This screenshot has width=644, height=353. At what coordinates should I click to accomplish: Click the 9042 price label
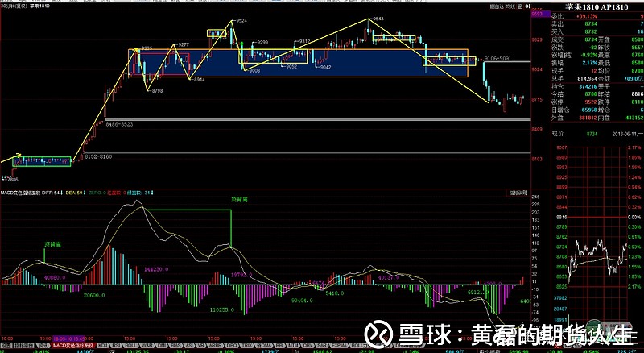(326, 67)
